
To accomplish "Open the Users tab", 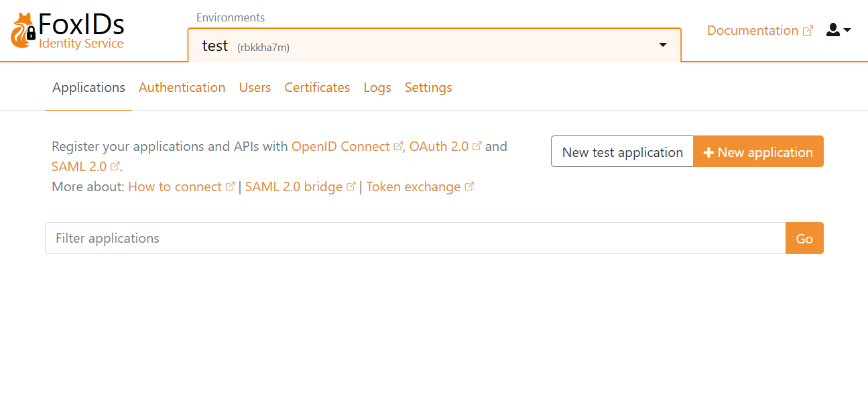I will click(255, 88).
